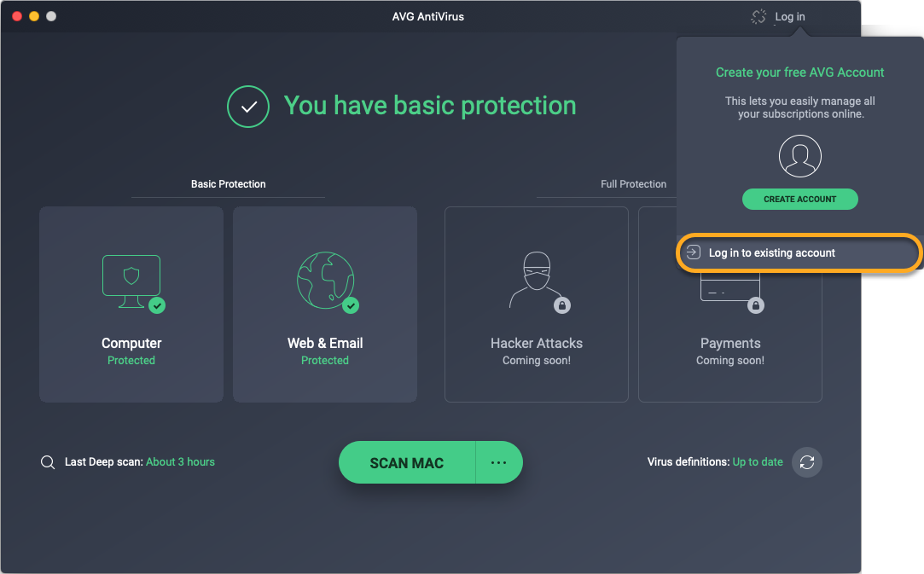Click the About 3 hours scan time text
The image size is (924, 574).
180,462
